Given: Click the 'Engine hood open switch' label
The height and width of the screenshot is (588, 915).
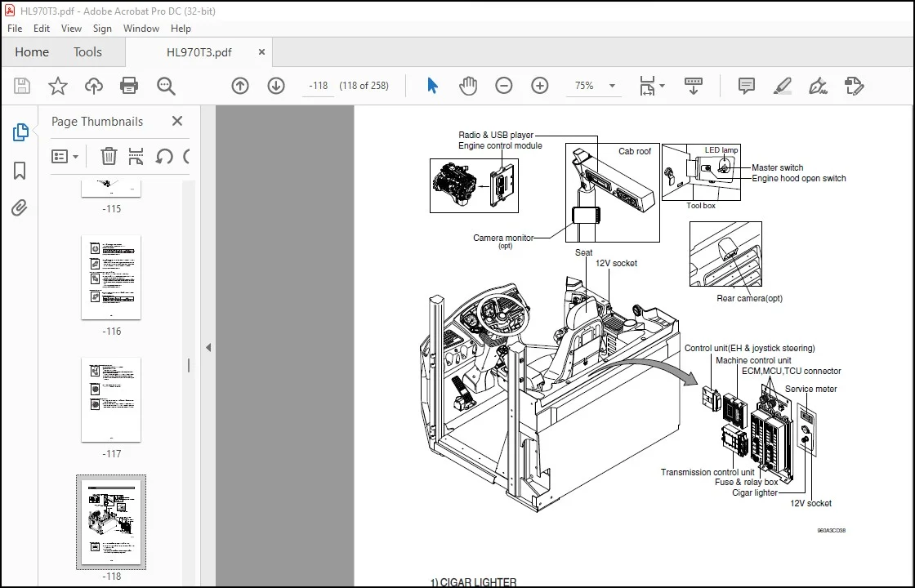Looking at the screenshot, I should pyautogui.click(x=799, y=178).
